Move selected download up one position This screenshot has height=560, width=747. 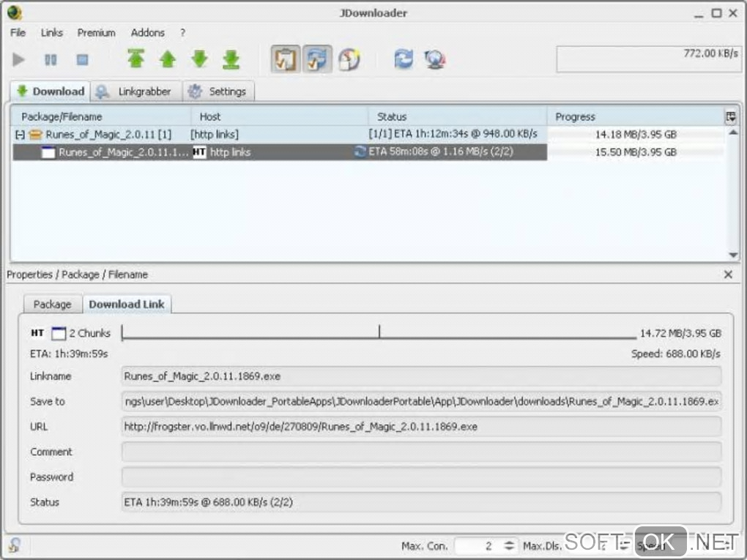point(168,59)
